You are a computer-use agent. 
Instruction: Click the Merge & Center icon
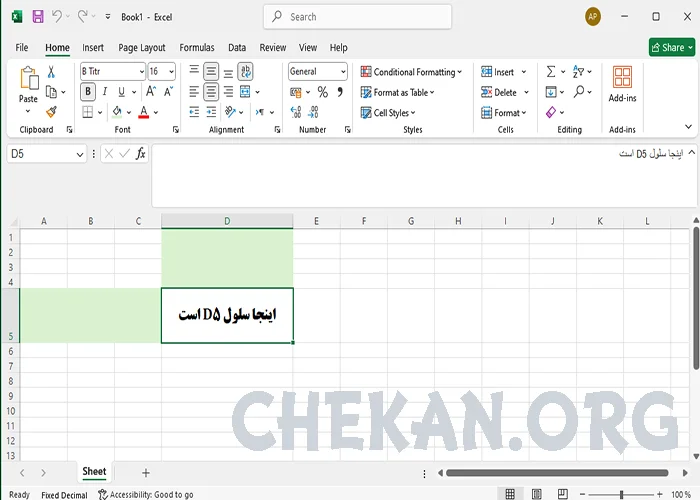coord(245,92)
